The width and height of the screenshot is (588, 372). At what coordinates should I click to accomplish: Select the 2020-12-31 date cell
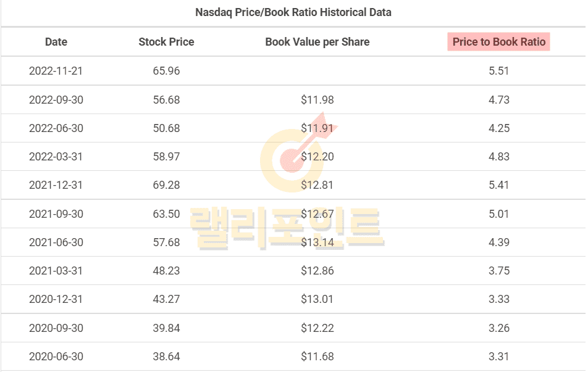tap(56, 299)
